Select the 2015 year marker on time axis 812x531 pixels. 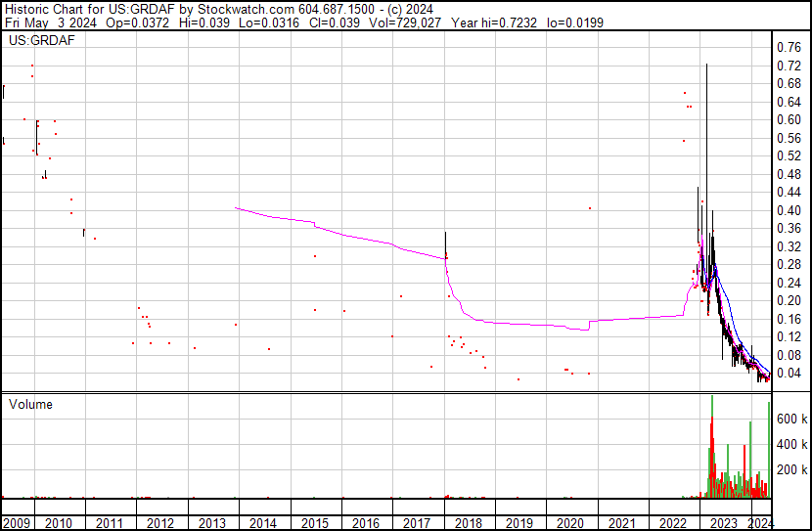click(x=314, y=523)
